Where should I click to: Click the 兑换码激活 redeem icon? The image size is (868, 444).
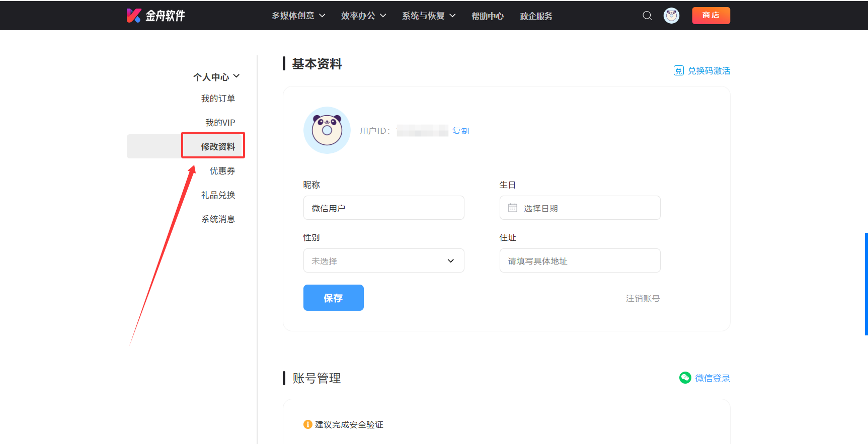point(678,71)
